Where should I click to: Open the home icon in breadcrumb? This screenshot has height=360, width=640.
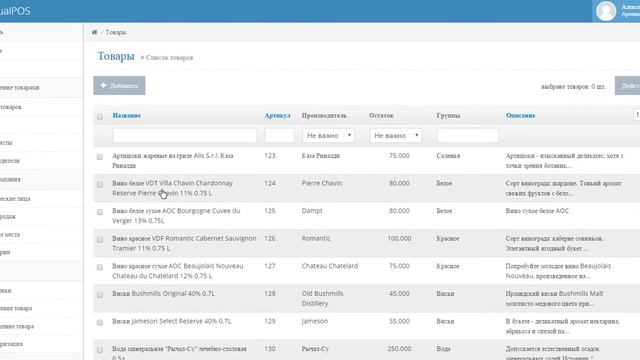pos(94,32)
